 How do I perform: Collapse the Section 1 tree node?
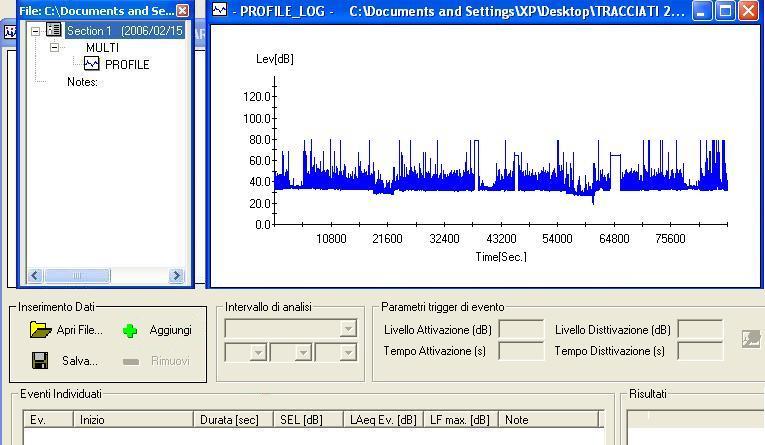click(x=35, y=31)
